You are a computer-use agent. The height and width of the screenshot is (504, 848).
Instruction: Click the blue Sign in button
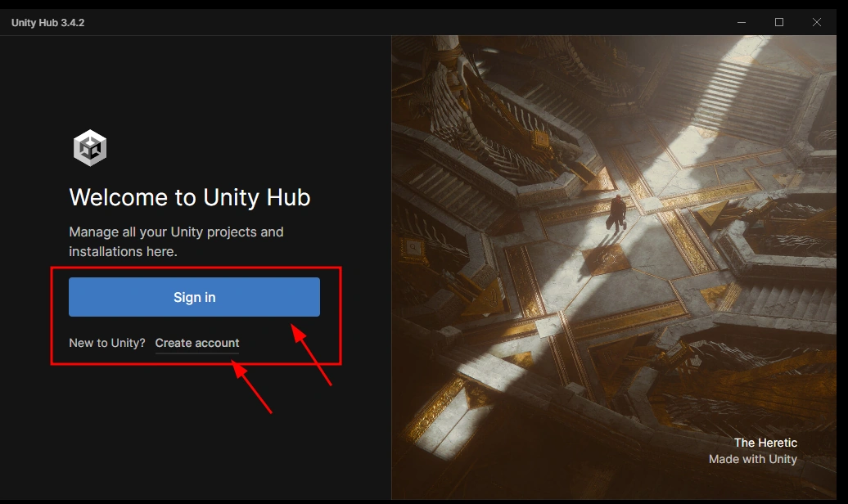click(x=194, y=297)
